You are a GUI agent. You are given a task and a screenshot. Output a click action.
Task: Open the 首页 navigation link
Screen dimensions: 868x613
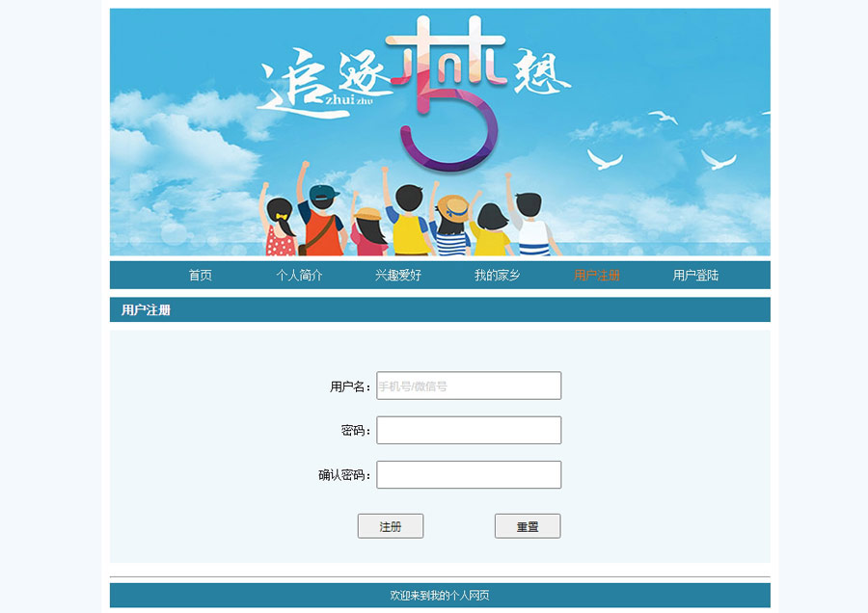click(200, 275)
